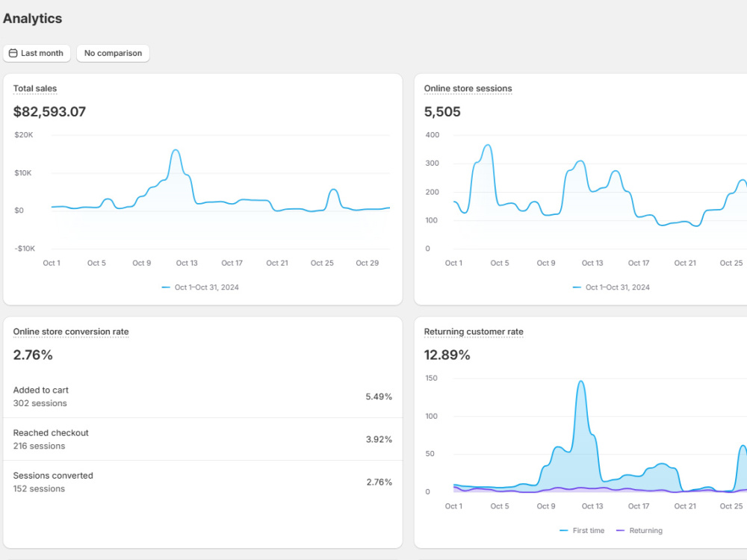Open the Online store conversion rate title

click(x=71, y=332)
